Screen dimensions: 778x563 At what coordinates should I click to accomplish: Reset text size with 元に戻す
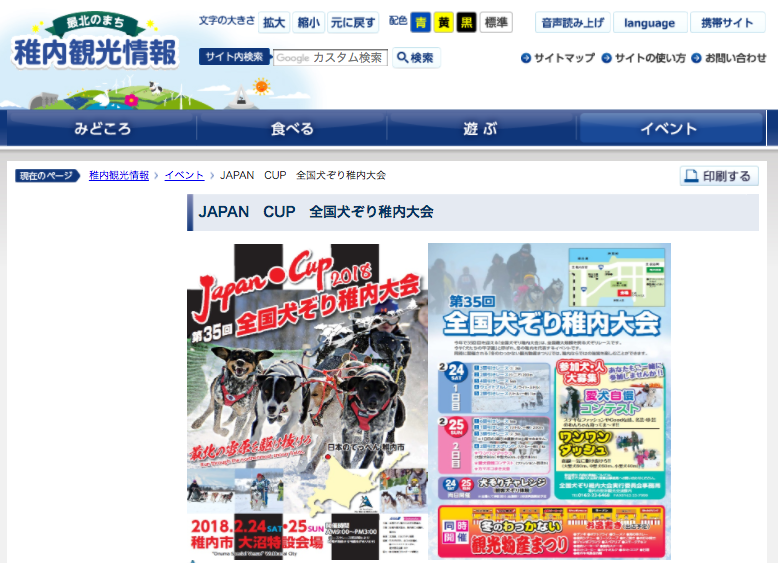coord(353,23)
